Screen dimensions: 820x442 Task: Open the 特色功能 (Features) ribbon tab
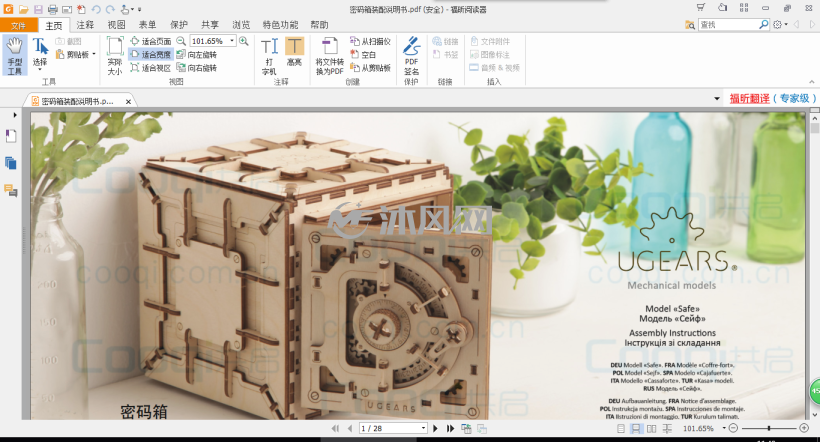point(280,25)
